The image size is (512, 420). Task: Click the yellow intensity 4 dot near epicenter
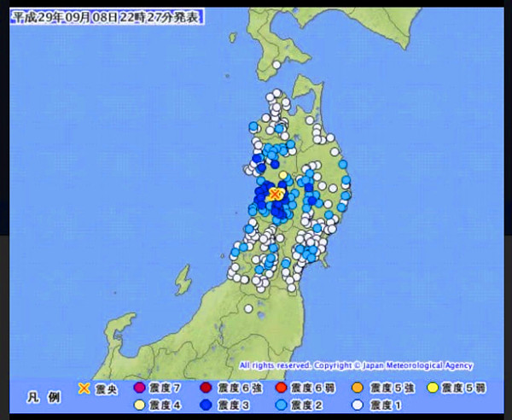coord(283,175)
